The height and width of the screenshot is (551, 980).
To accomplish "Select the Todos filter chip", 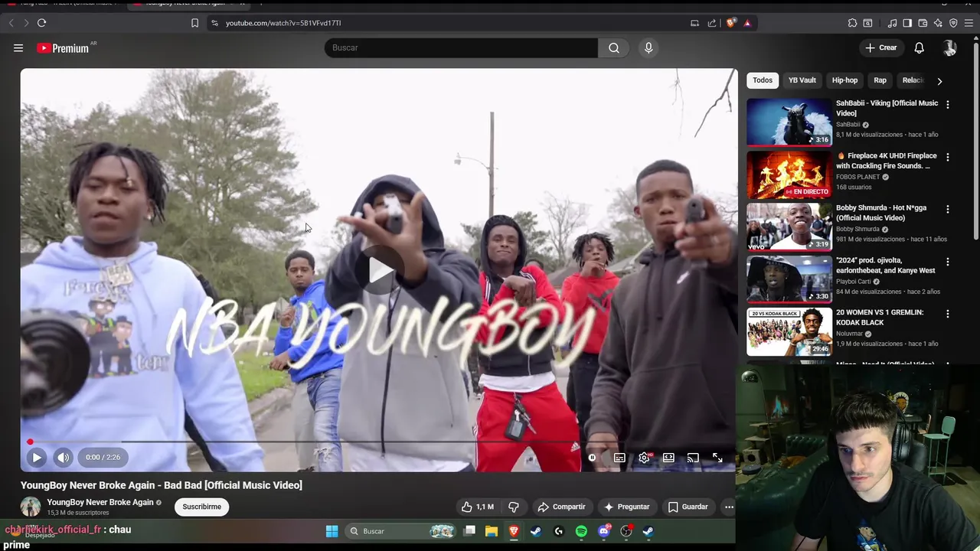I will click(x=763, y=80).
